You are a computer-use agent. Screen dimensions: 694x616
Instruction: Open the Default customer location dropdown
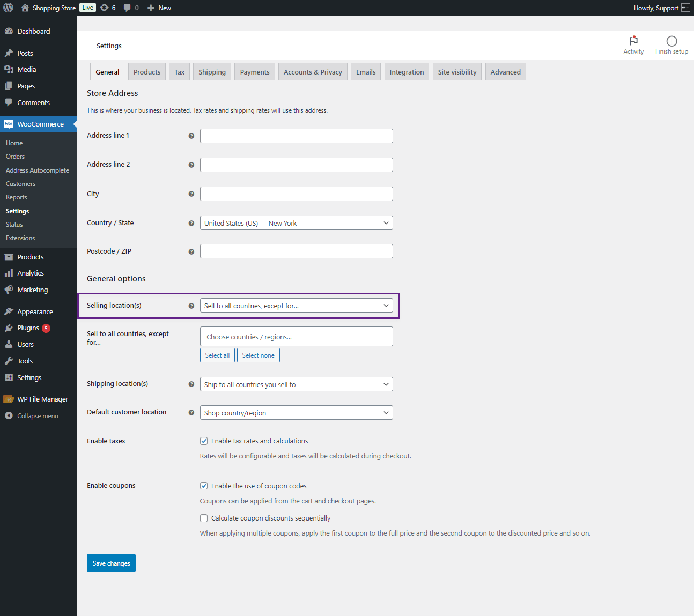click(x=296, y=412)
